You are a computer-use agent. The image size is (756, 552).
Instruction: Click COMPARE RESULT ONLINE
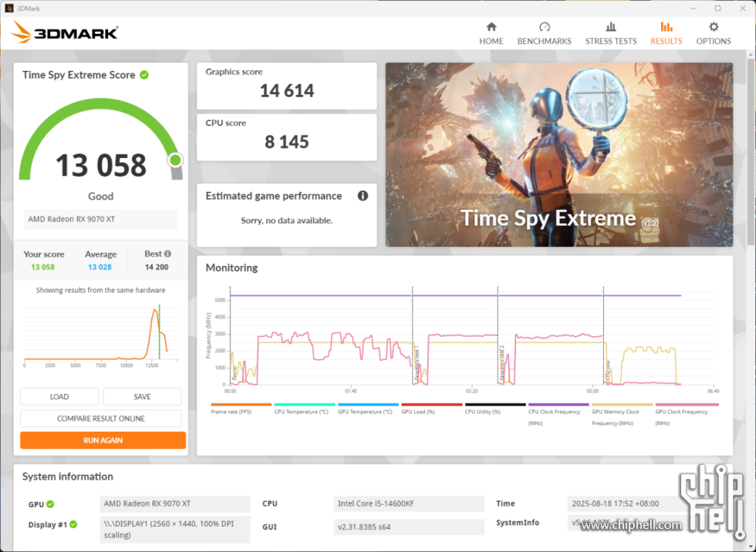(101, 419)
